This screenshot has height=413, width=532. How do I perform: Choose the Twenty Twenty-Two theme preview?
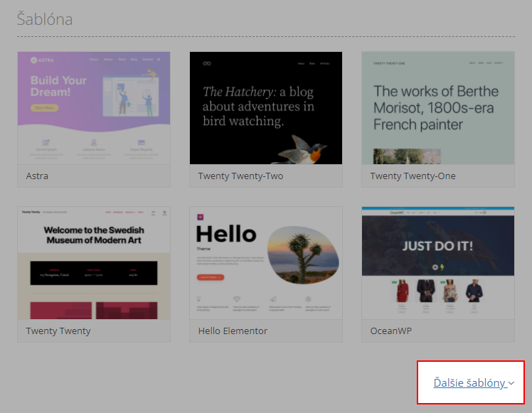266,108
